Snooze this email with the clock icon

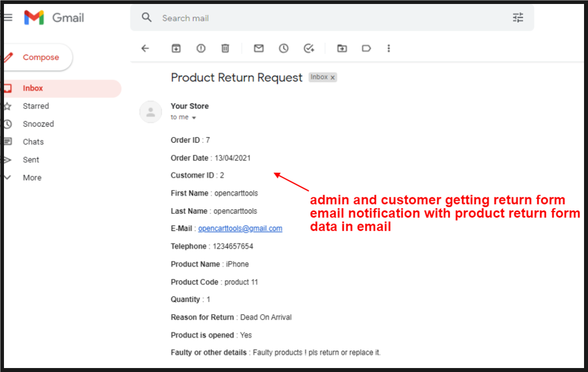pos(284,48)
